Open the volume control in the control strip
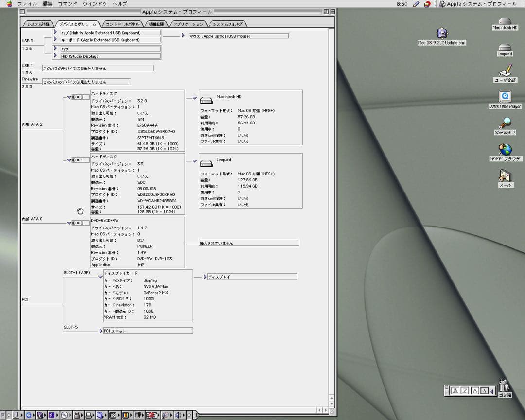The height and width of the screenshot is (420, 525). [178, 415]
